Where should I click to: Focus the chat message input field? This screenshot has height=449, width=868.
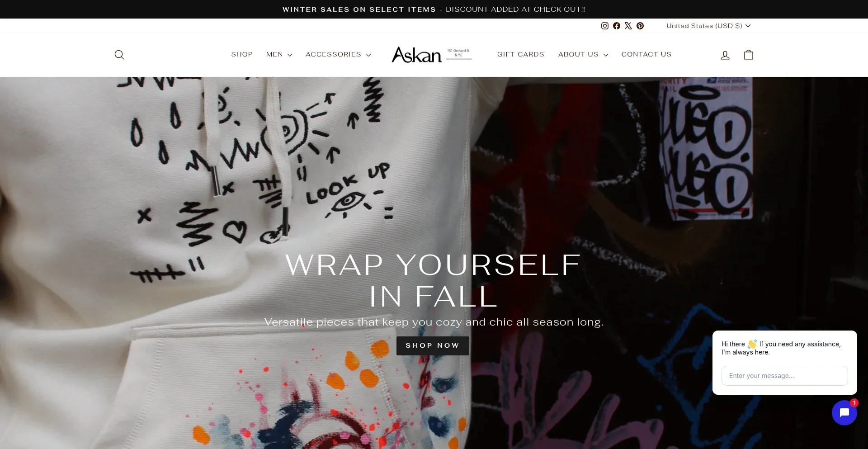coord(784,376)
